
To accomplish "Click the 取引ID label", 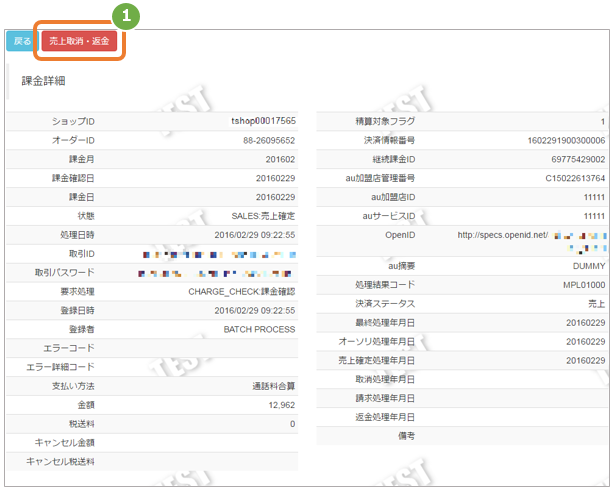I will click(x=82, y=254).
